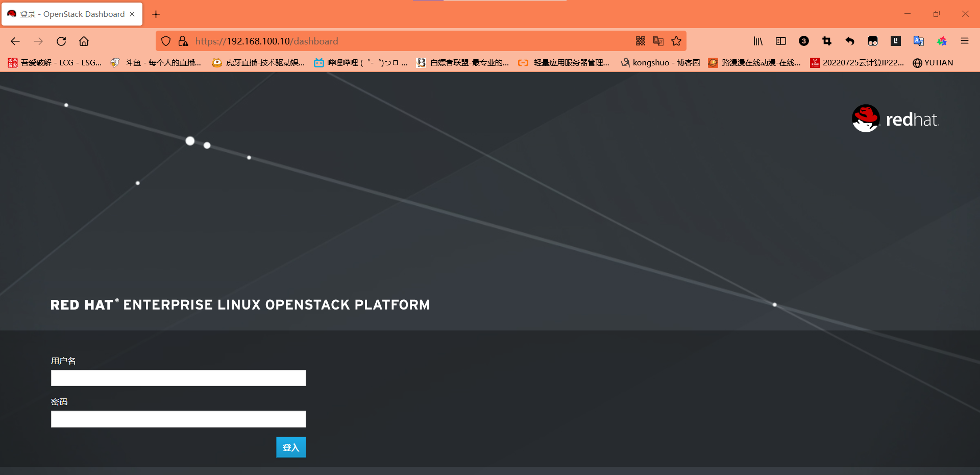This screenshot has height=475, width=980.
Task: Open the blue translate extension in toolbar
Action: (x=919, y=41)
